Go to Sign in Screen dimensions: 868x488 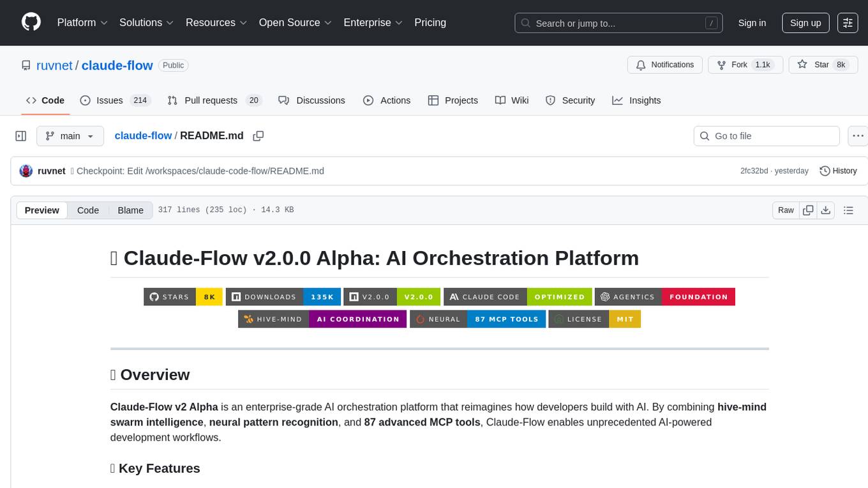point(752,23)
